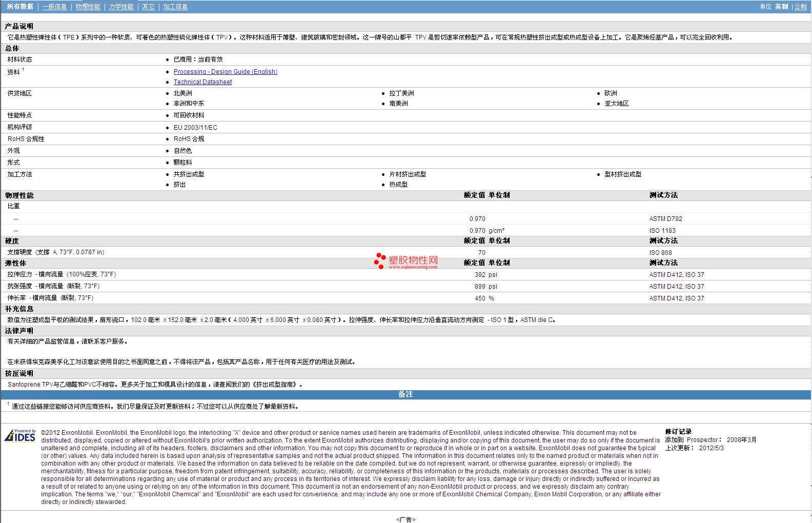Image resolution: width=812 pixels, height=523 pixels.
Task: Click the 可回收材料 feature value
Action: [x=189, y=115]
